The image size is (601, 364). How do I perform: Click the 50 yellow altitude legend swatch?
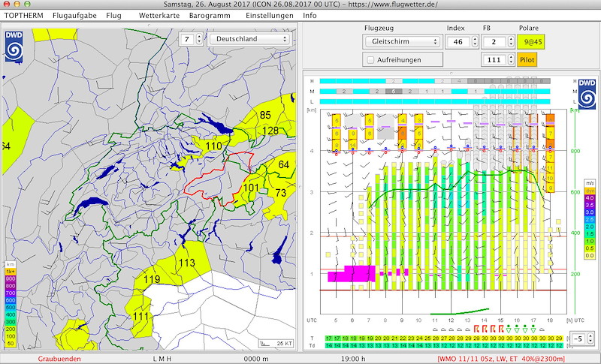click(10, 344)
